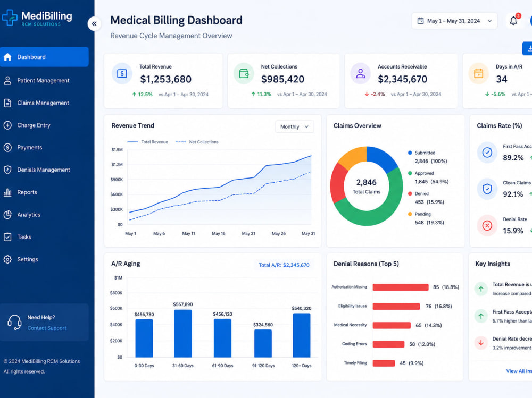Click the Dashboard home icon
Viewport: 532px width, 398px height.
(x=7, y=57)
